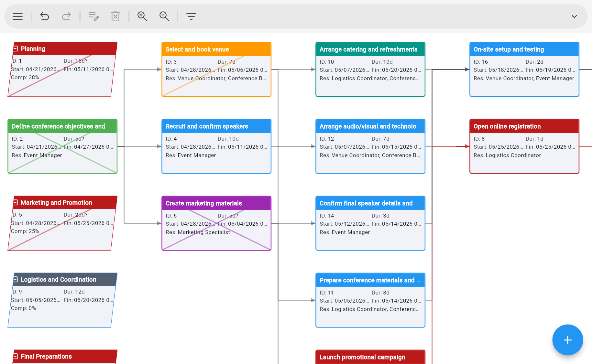This screenshot has height=364, width=592.
Task: Select the delete task icon
Action: click(115, 16)
